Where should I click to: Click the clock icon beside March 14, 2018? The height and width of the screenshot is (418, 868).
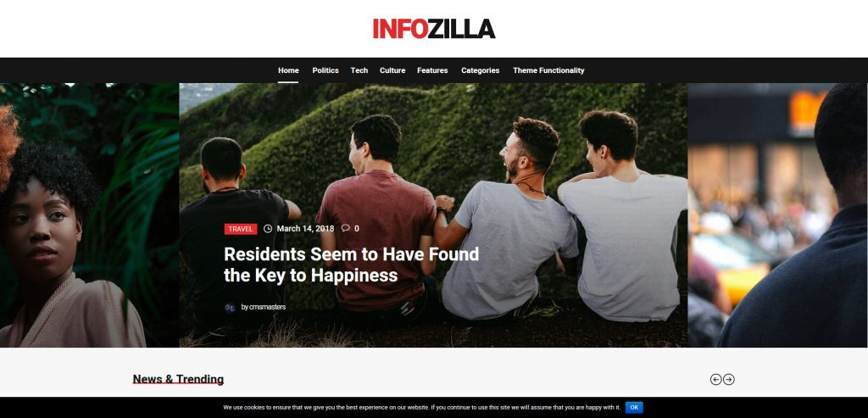[x=268, y=229]
